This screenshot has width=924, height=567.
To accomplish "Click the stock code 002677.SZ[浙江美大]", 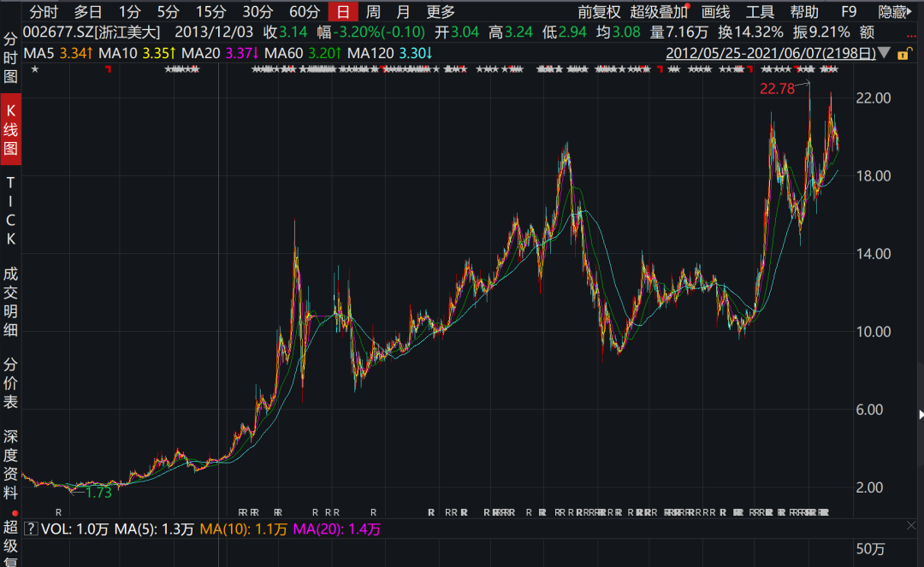I will coord(92,32).
